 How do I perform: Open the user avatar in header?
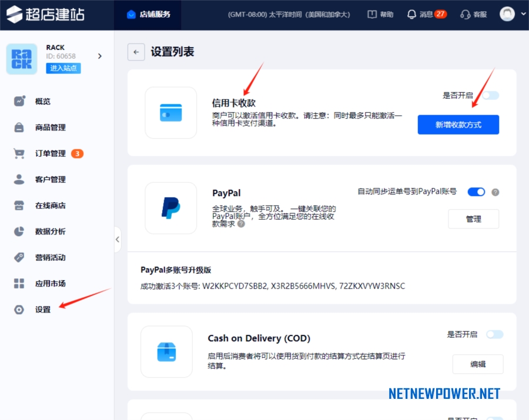coord(507,14)
